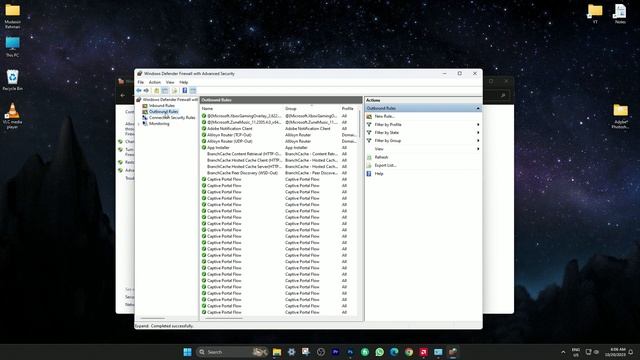Click the Windows Start button
This screenshot has width=640, height=360.
187,352
